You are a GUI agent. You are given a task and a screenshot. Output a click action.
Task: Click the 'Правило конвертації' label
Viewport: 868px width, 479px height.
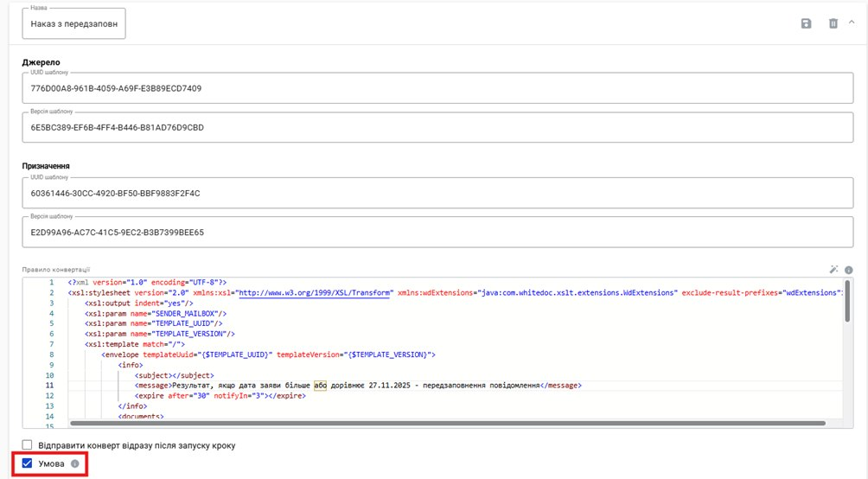click(56, 270)
